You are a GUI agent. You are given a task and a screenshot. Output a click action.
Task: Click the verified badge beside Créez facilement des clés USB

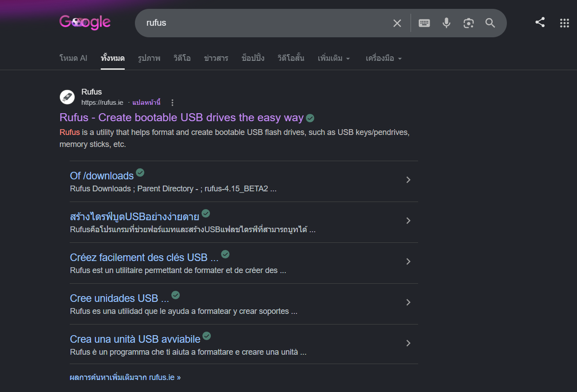tap(225, 254)
